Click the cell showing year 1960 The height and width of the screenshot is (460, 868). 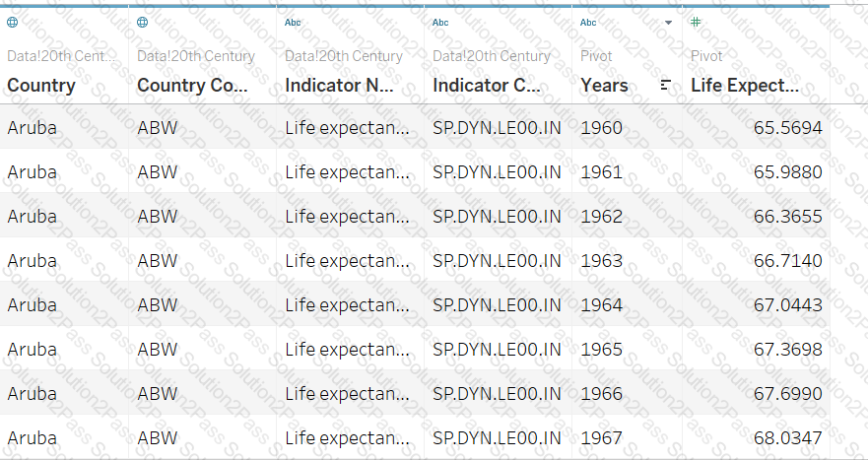(x=601, y=127)
